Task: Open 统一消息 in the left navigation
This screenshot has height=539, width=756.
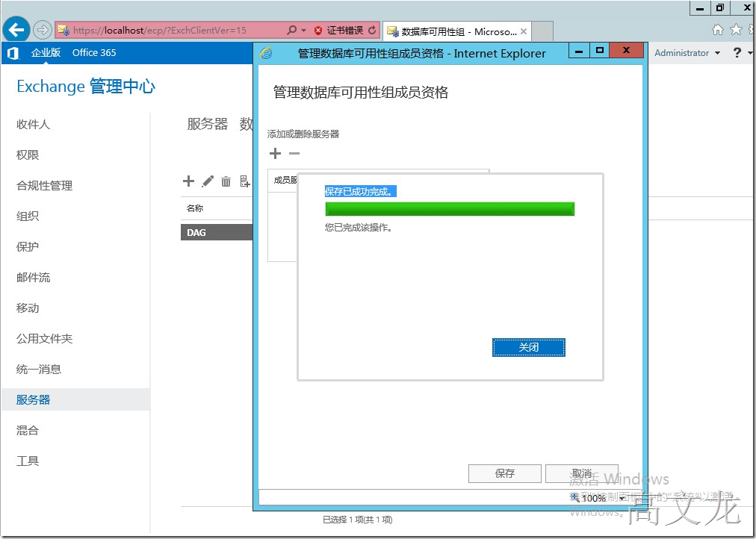Action: click(x=39, y=370)
